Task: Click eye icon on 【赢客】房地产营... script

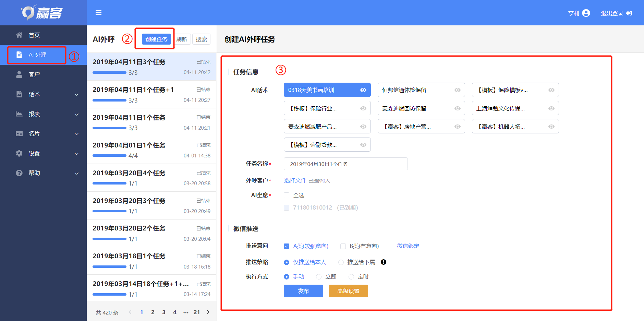Action: tap(457, 127)
